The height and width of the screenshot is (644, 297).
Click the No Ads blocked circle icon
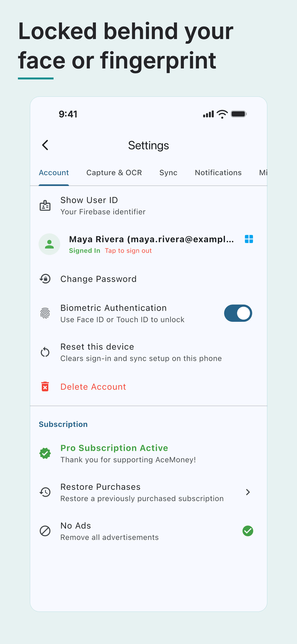tap(45, 531)
